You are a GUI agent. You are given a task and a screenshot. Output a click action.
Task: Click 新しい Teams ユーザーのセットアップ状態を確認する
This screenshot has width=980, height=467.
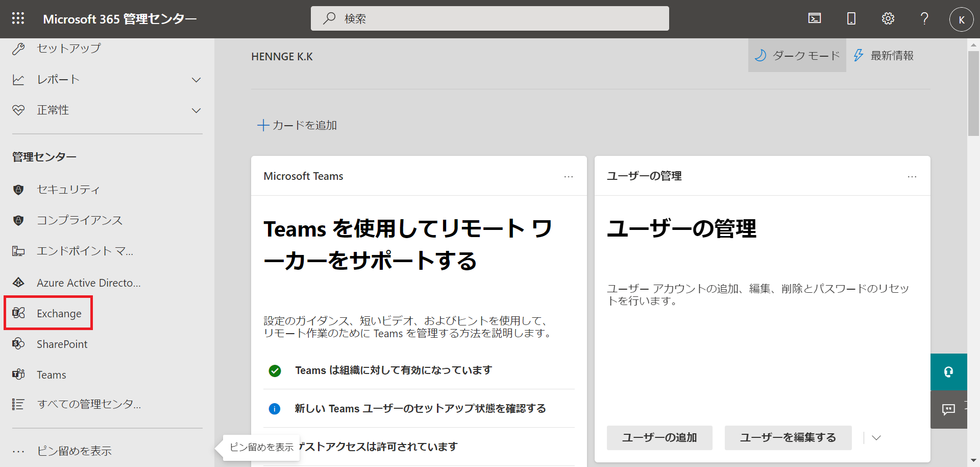click(x=420, y=409)
